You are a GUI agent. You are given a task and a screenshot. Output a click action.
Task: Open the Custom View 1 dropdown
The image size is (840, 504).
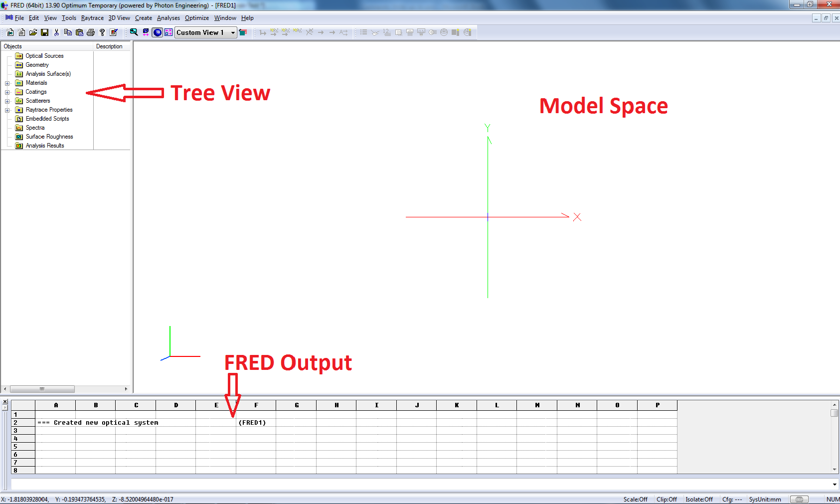click(233, 32)
